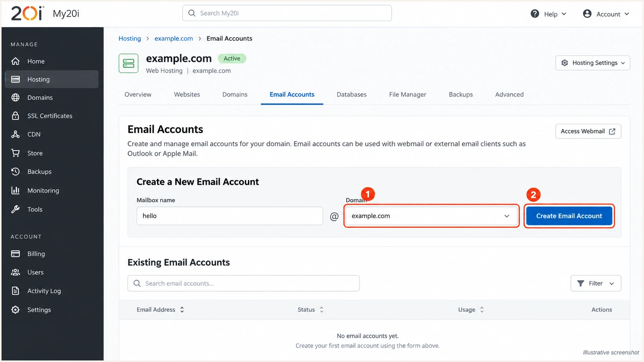
Task: Switch to the Overview tab
Action: [x=138, y=95]
